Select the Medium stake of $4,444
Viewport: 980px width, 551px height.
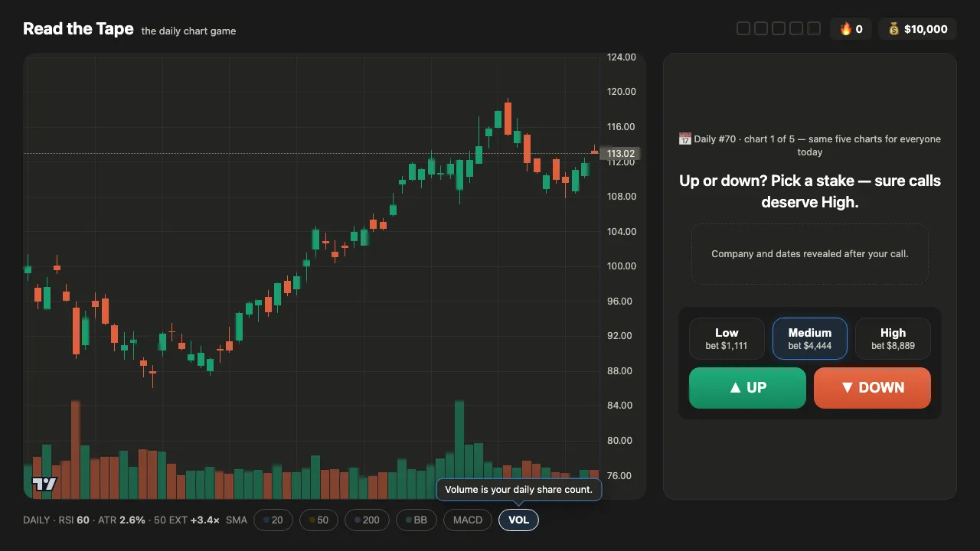[810, 339]
